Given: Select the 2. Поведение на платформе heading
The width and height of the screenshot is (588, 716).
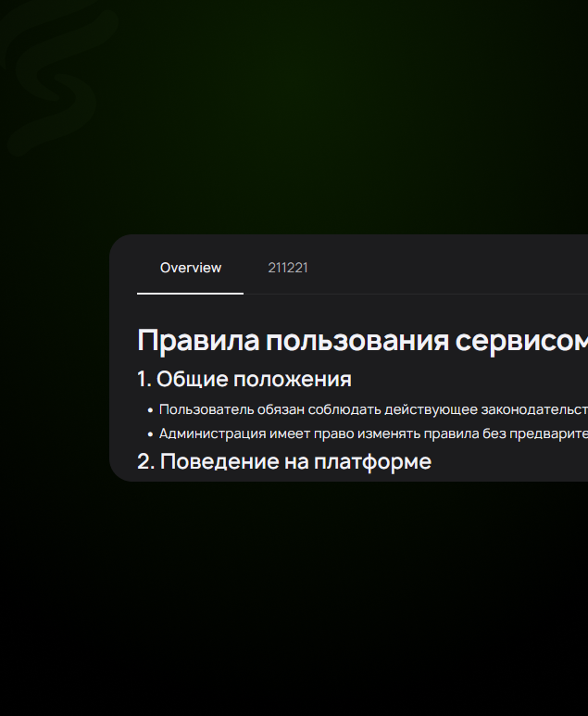Looking at the screenshot, I should (x=284, y=461).
